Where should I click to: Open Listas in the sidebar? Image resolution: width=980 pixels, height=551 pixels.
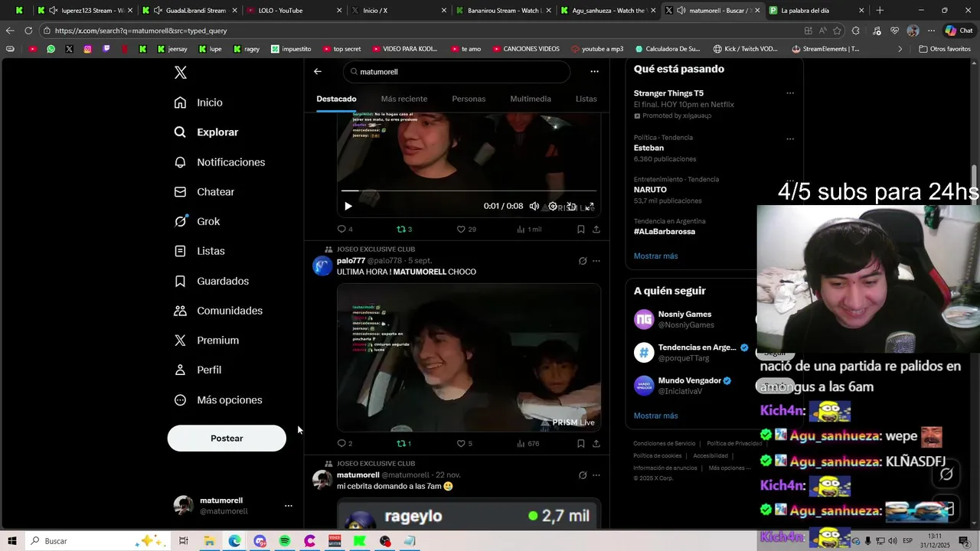click(199, 251)
